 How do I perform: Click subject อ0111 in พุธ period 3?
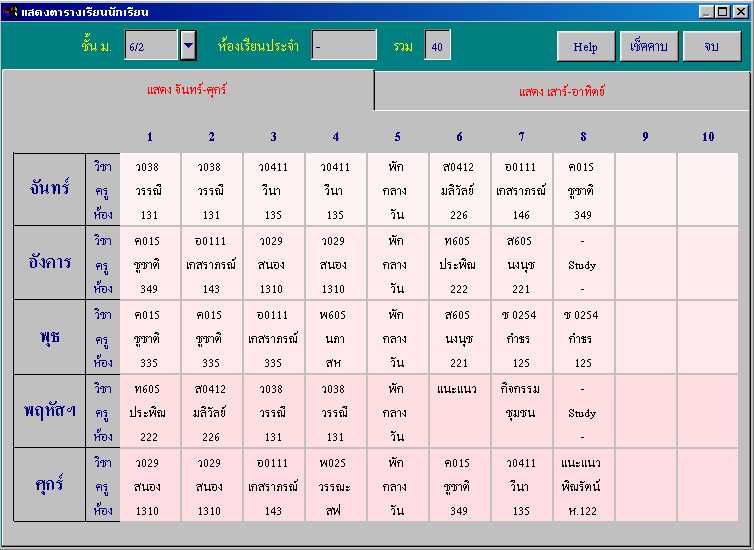(272, 315)
